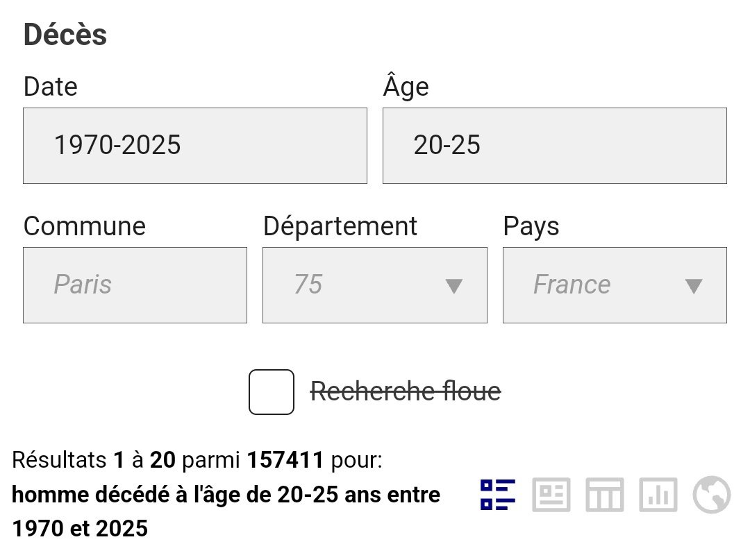Open the globe map view
This screenshot has height=560, width=750.
[712, 495]
